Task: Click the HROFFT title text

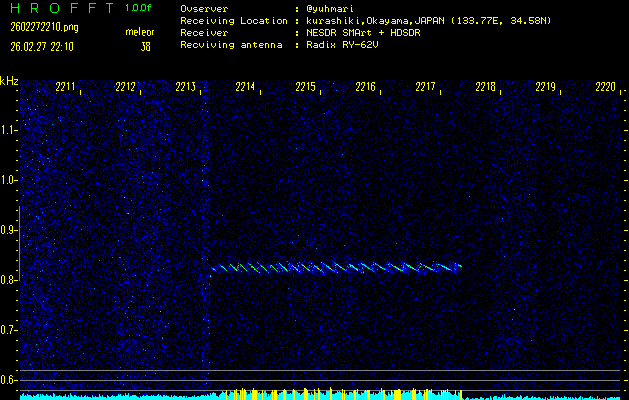Action: point(64,8)
